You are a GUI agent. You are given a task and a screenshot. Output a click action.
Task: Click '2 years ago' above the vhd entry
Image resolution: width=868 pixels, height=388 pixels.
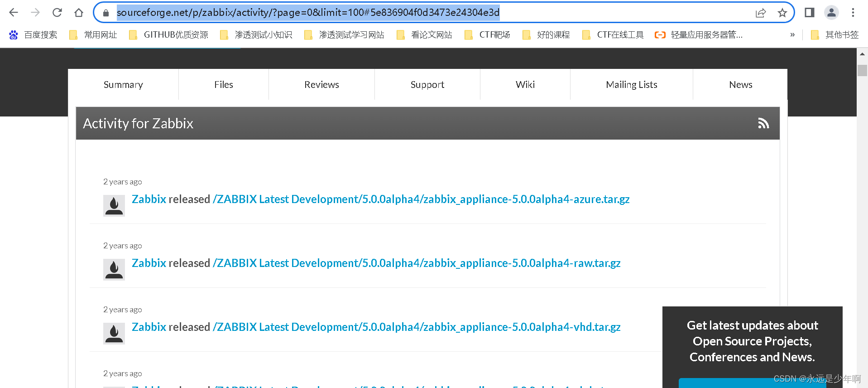click(123, 310)
